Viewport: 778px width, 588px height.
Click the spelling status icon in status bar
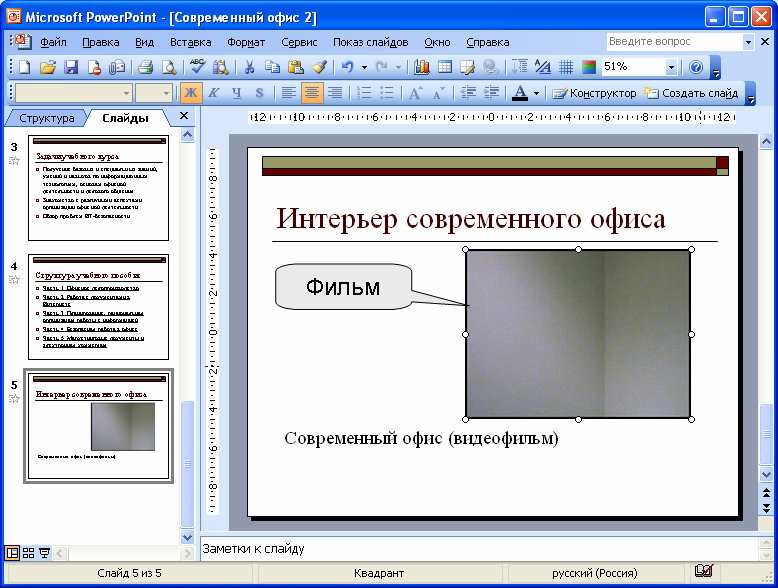pyautogui.click(x=704, y=572)
